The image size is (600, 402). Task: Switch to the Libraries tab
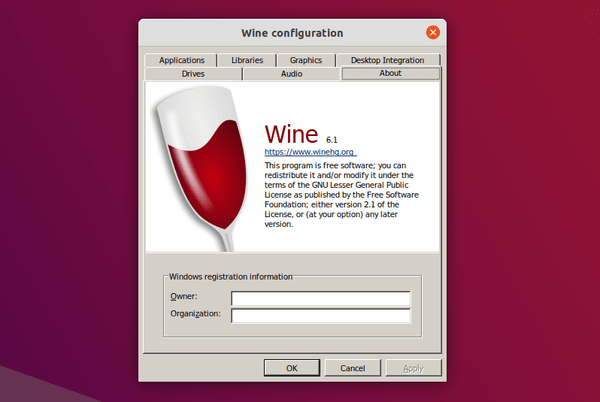247,60
